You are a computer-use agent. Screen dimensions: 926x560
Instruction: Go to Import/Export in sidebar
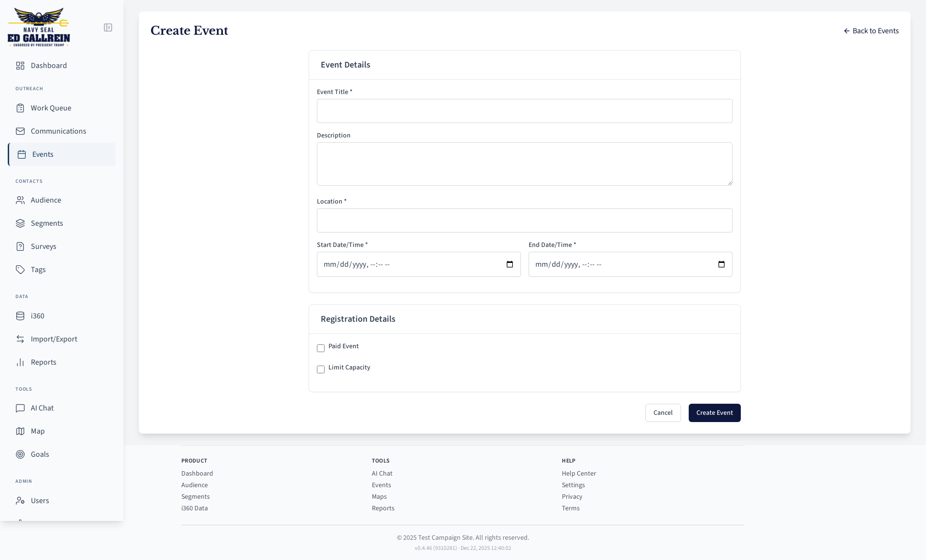click(x=54, y=339)
